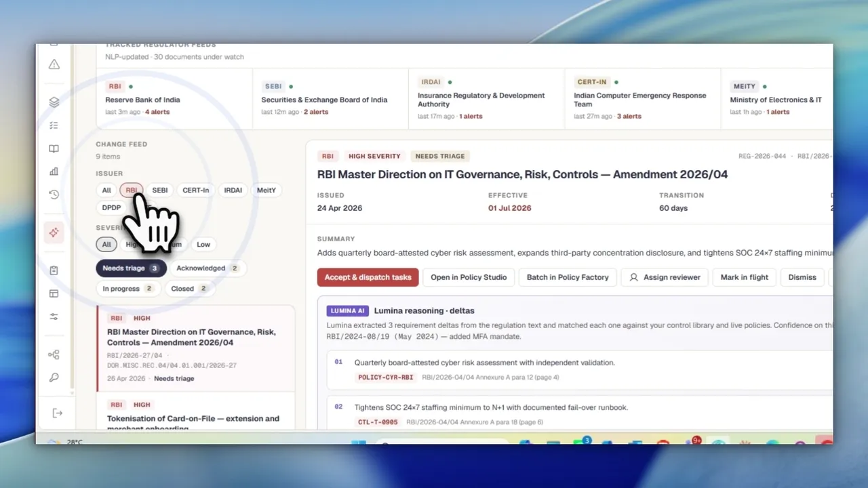This screenshot has height=488, width=868.
Task: Switch to the Closed status tab
Action: [x=189, y=289]
